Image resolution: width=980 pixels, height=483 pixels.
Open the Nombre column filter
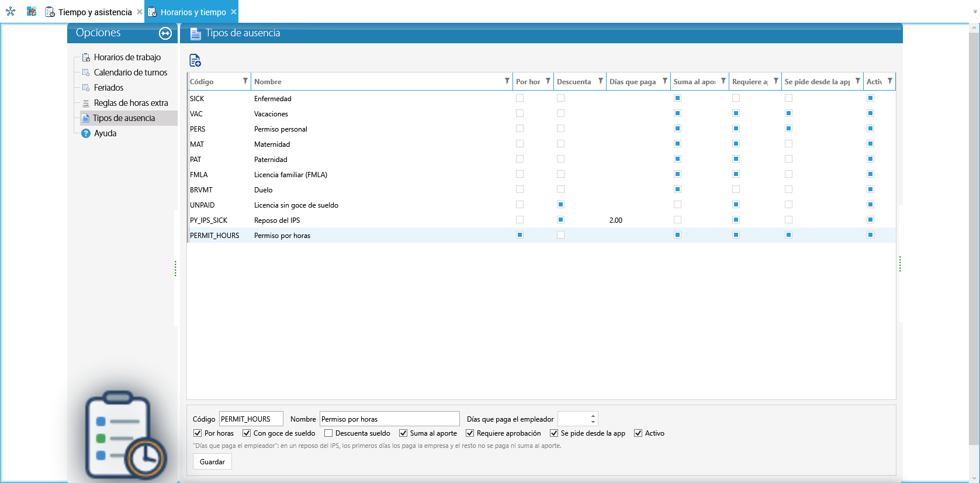[x=507, y=81]
